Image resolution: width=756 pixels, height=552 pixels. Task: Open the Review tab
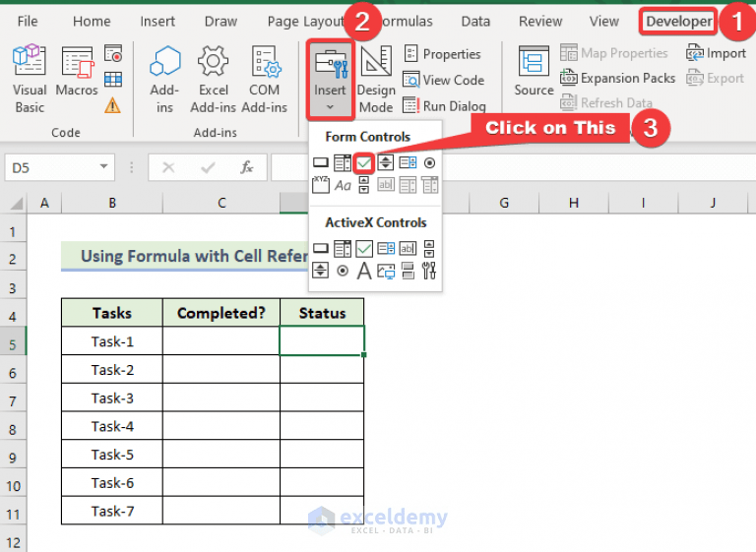[x=540, y=22]
